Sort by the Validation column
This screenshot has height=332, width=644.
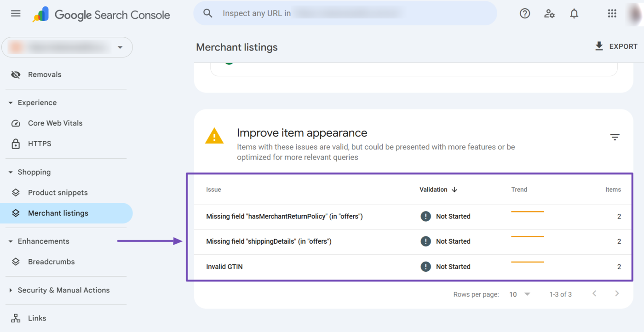[x=438, y=189]
